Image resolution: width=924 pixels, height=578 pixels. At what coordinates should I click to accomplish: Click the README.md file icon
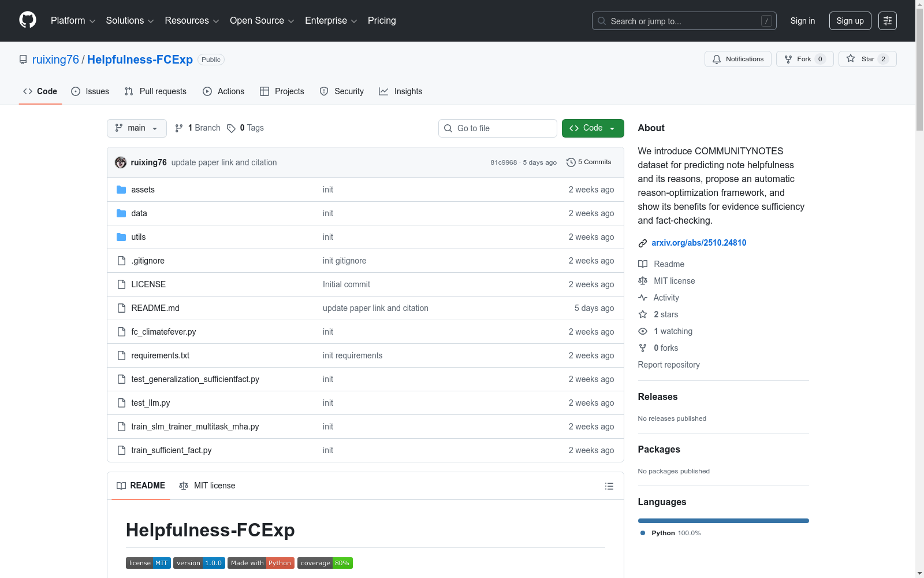click(121, 308)
